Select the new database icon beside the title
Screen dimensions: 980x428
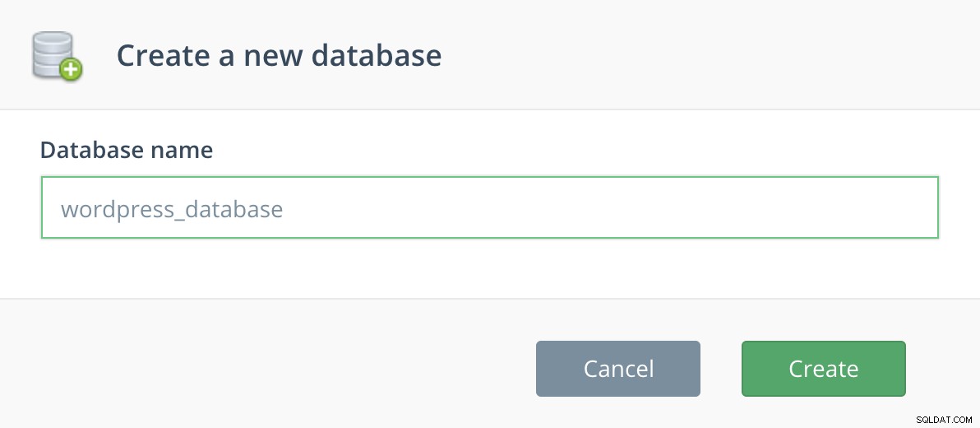[57, 56]
